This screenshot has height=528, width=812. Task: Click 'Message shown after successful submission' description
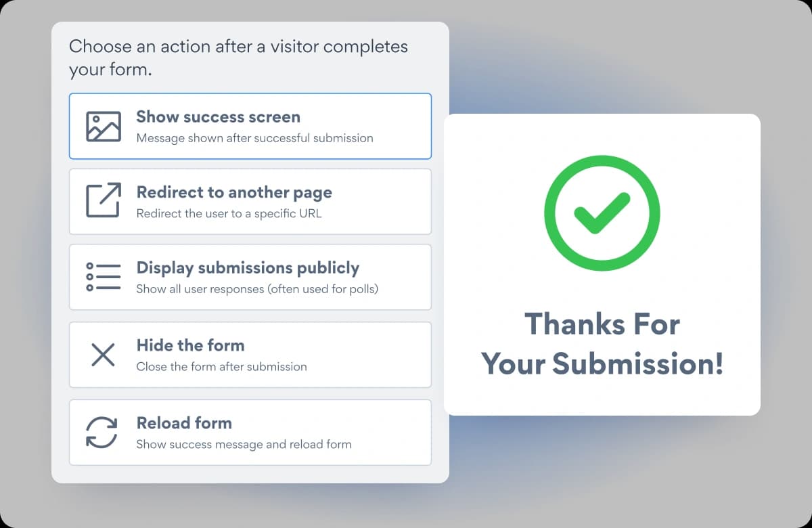click(254, 138)
